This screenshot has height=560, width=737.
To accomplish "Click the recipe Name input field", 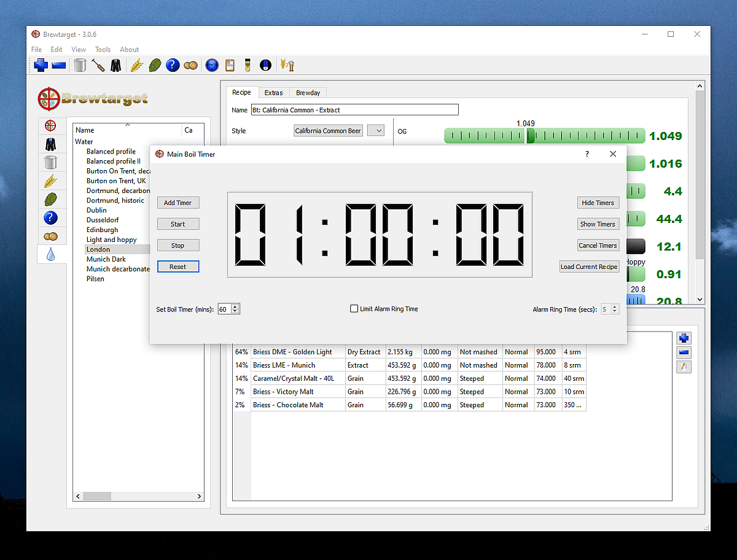I will (x=354, y=110).
